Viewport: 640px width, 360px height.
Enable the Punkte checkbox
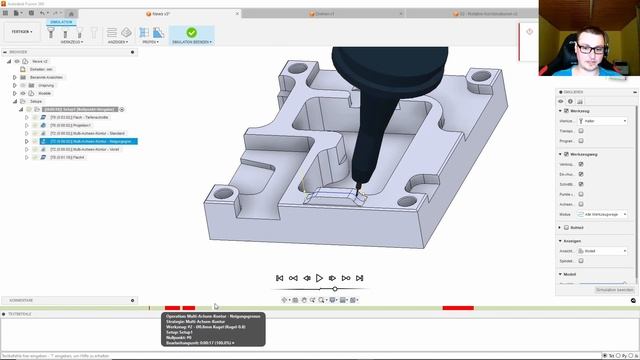pos(581,194)
